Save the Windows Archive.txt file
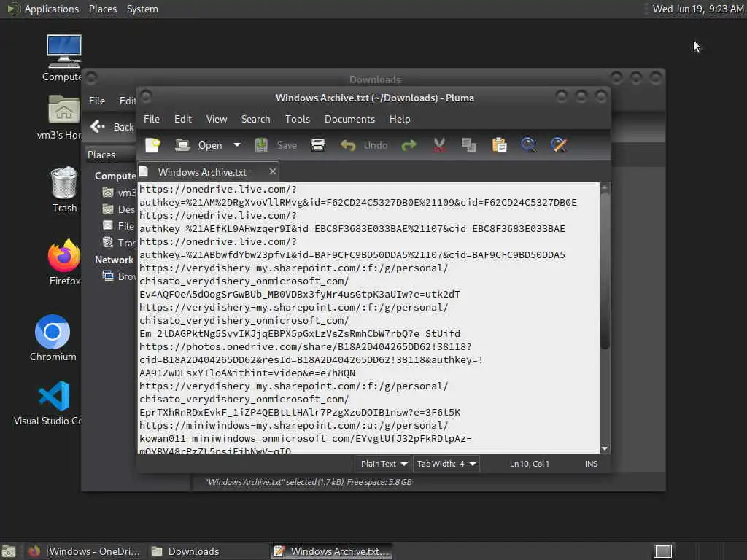Screen dimensions: 747x560 275,145
